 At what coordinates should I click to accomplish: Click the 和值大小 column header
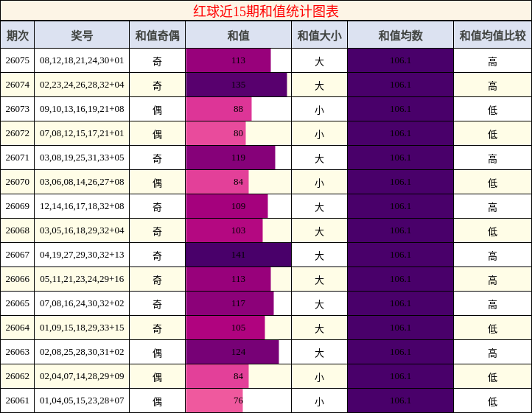tap(319, 35)
